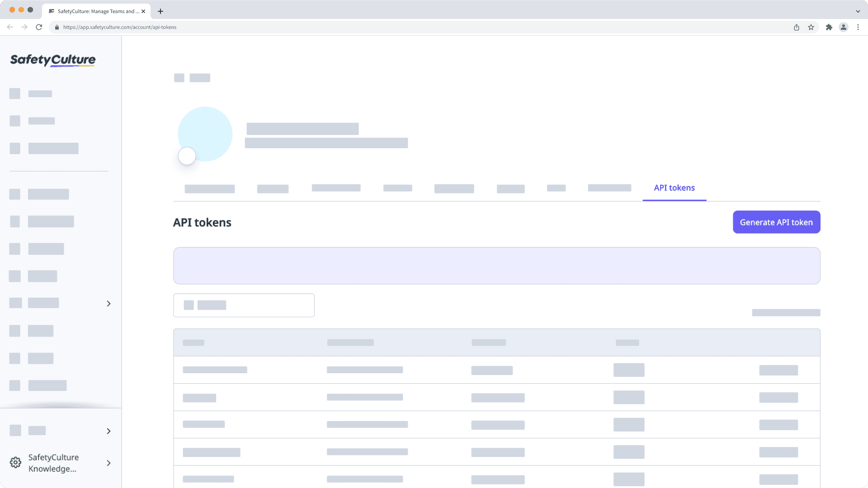The height and width of the screenshot is (488, 868).
Task: Click the browser reload icon
Action: (x=40, y=27)
